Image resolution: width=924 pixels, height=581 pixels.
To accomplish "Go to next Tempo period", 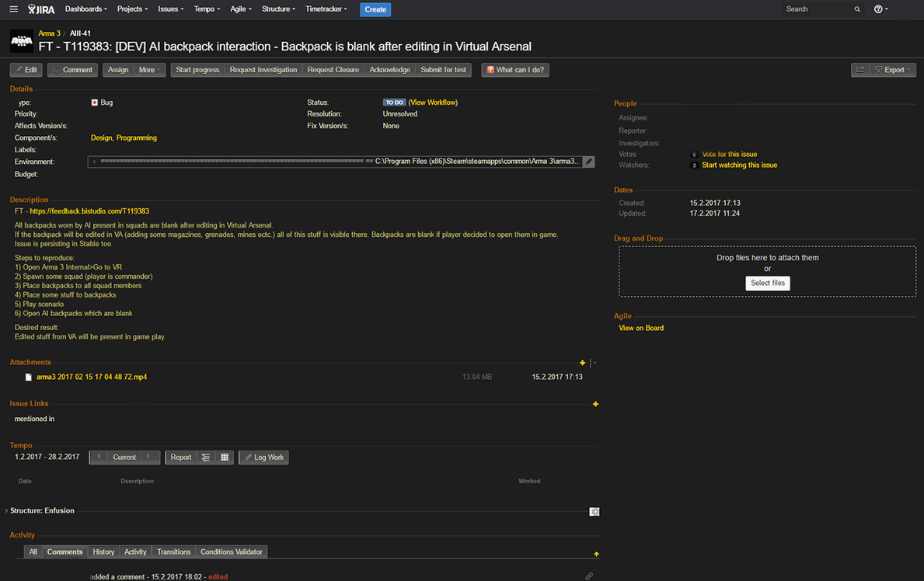I will tap(150, 457).
